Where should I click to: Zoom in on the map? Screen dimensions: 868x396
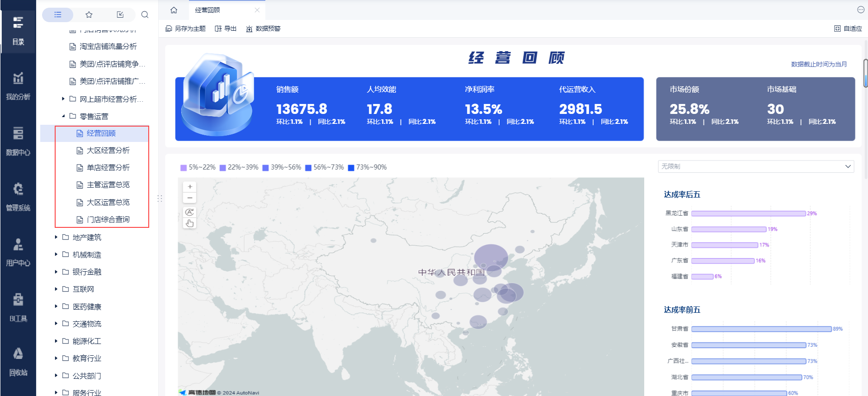[x=190, y=187]
